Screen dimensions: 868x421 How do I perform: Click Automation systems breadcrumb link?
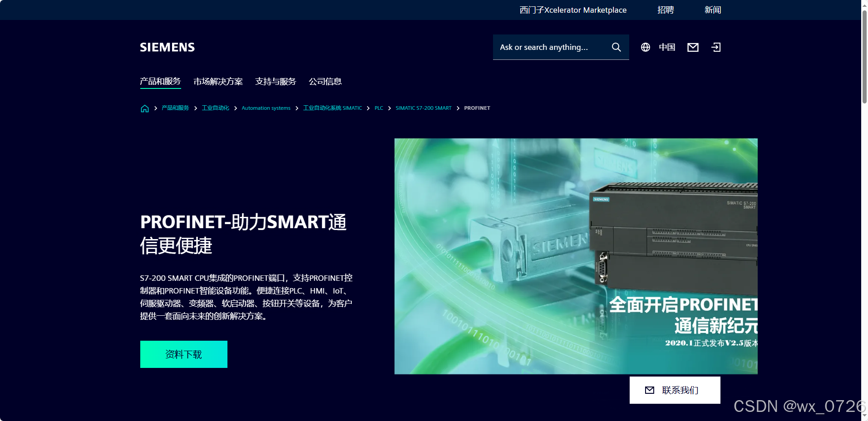(x=266, y=108)
